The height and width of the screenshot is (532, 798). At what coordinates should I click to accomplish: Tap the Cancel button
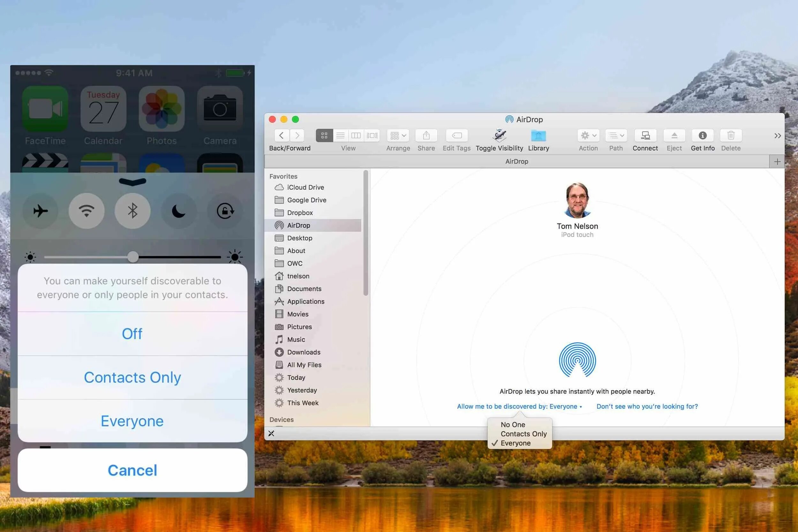tap(132, 470)
